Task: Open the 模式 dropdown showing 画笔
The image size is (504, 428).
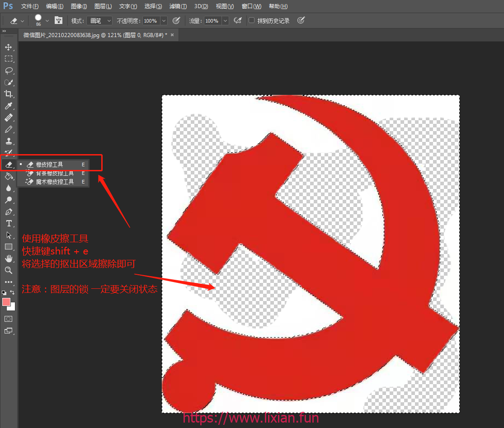Action: pos(100,21)
